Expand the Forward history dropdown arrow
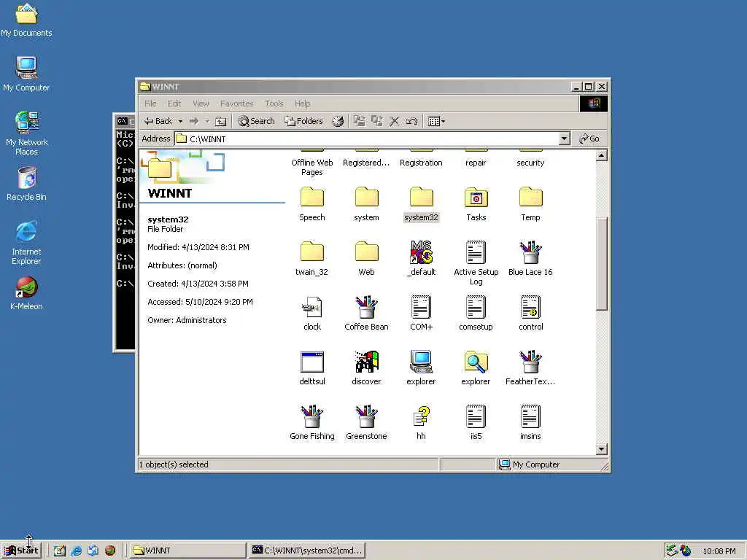 click(x=206, y=121)
